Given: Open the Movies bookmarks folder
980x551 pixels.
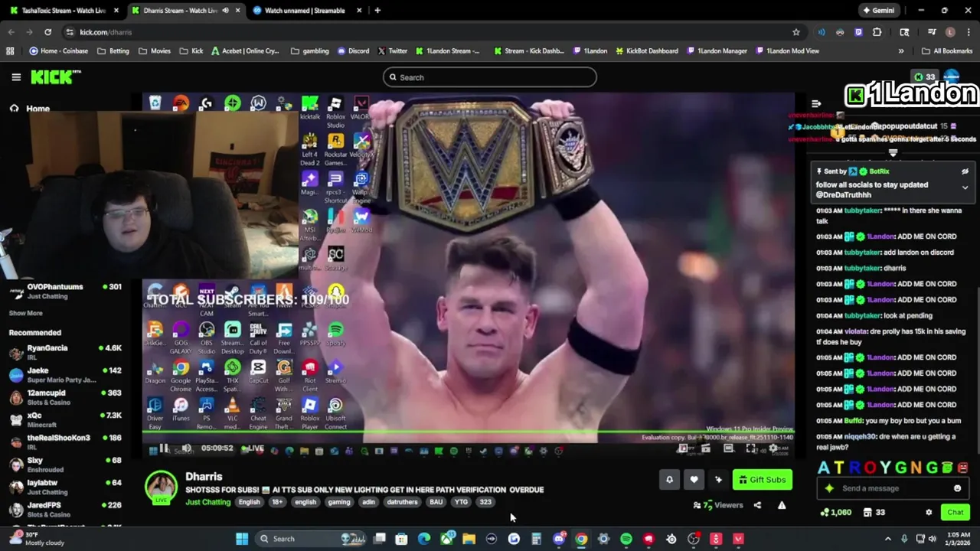Looking at the screenshot, I should [x=155, y=51].
